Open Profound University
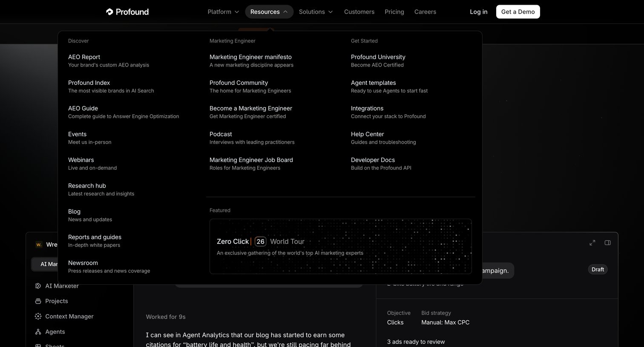 378,61
